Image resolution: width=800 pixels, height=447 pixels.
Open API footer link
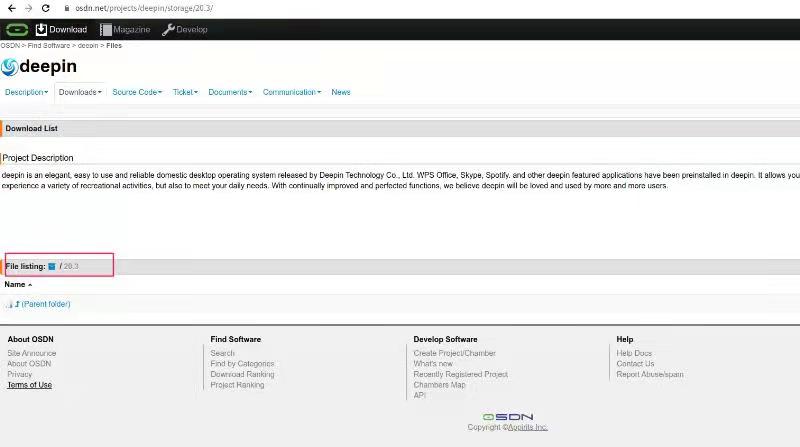419,396
